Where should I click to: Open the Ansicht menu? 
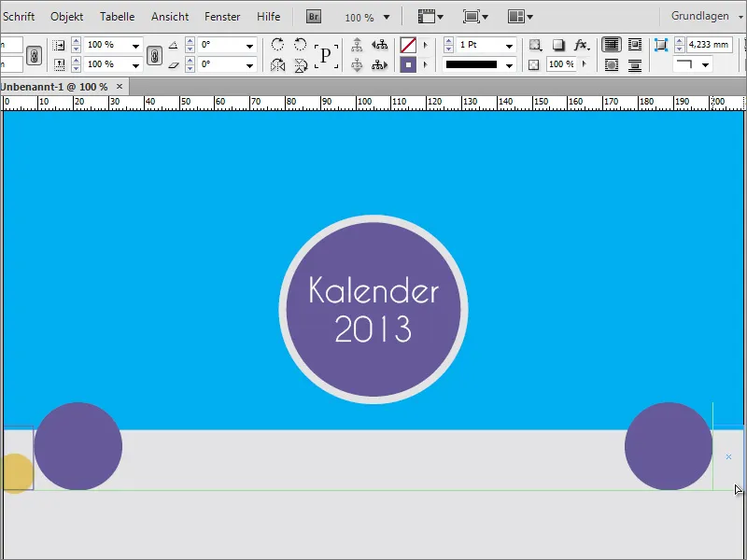tap(170, 17)
